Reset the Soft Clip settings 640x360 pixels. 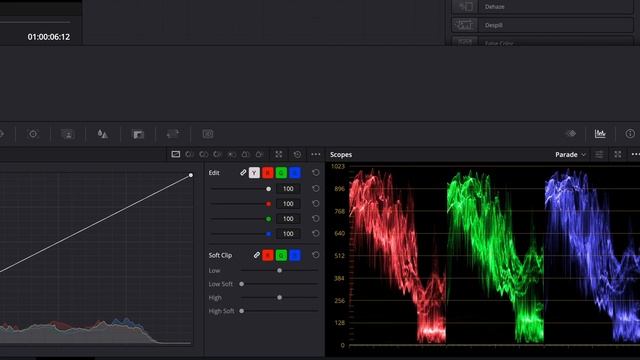(316, 255)
